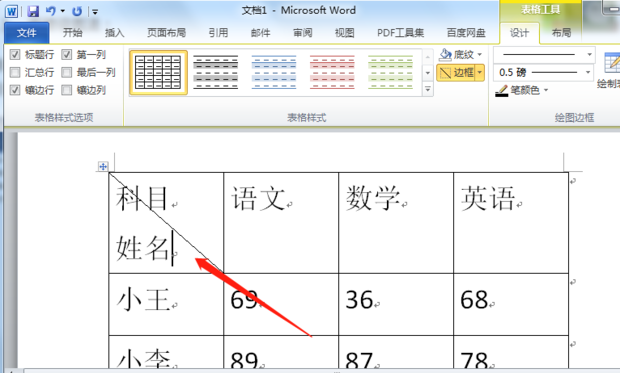Image resolution: width=620 pixels, height=373 pixels.
Task: Select the 布局 table tools tab
Action: pyautogui.click(x=561, y=32)
